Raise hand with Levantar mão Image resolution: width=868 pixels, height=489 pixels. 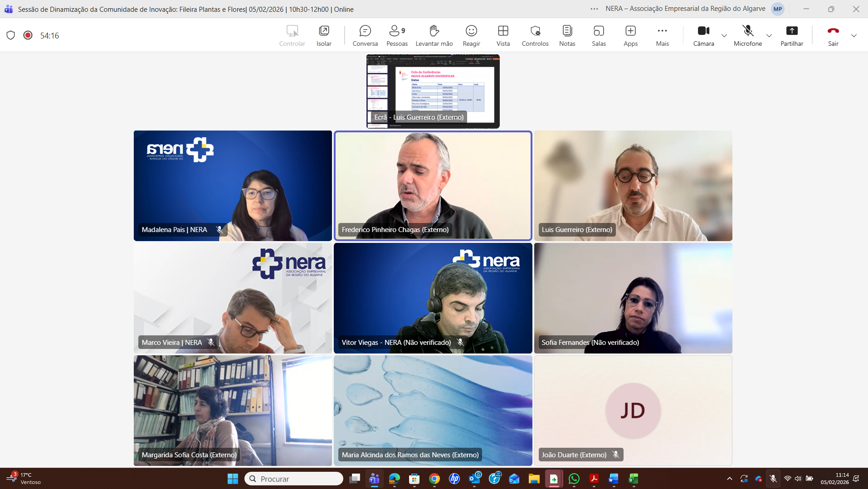434,35
